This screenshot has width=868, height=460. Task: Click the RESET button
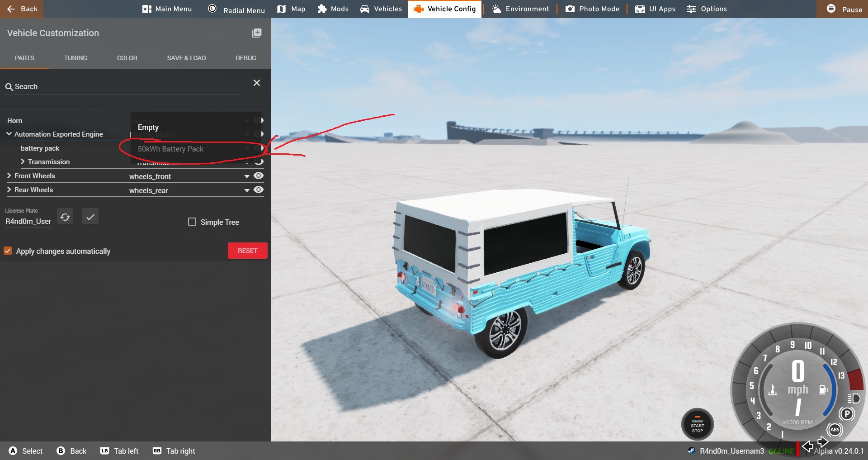click(x=247, y=251)
